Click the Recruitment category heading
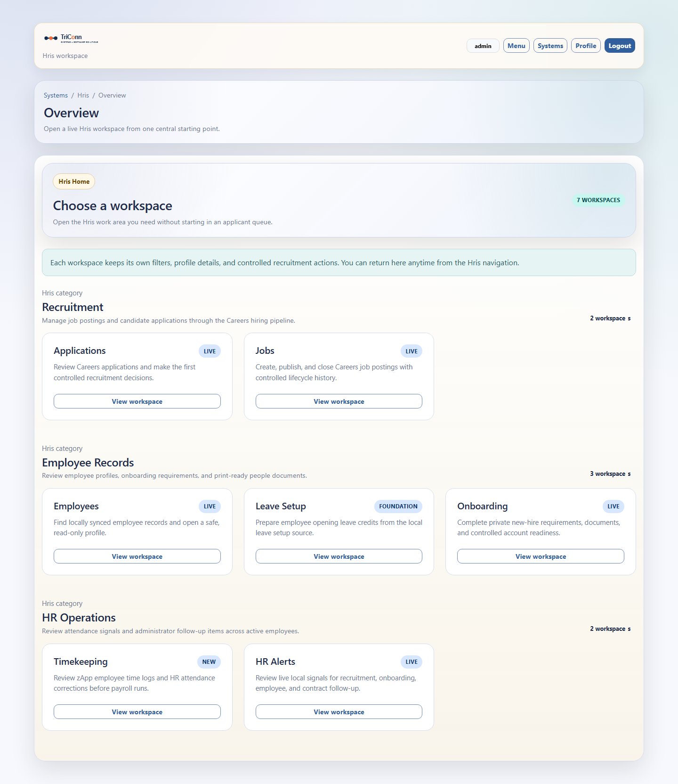Viewport: 678px width, 784px height. click(x=73, y=307)
